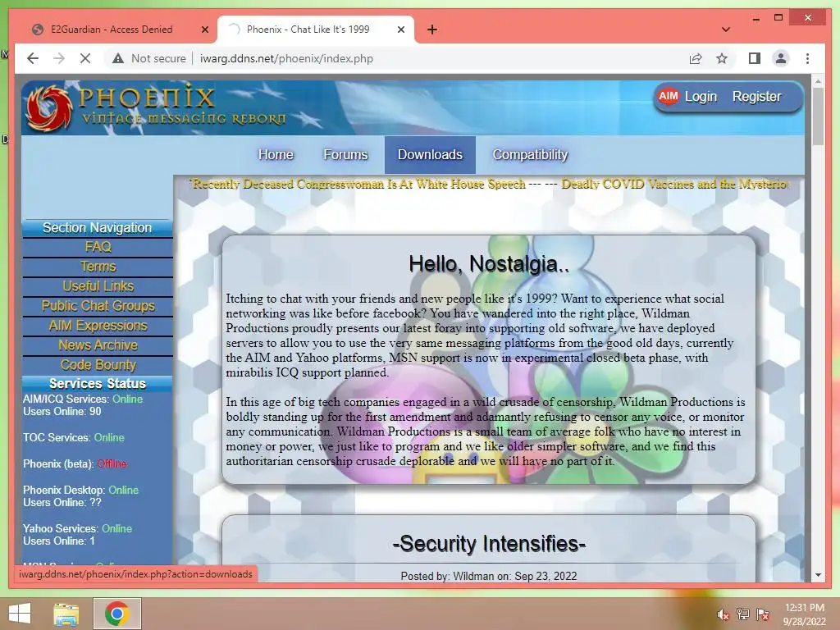Open the Windows Start button
The width and height of the screenshot is (840, 630).
pyautogui.click(x=20, y=614)
